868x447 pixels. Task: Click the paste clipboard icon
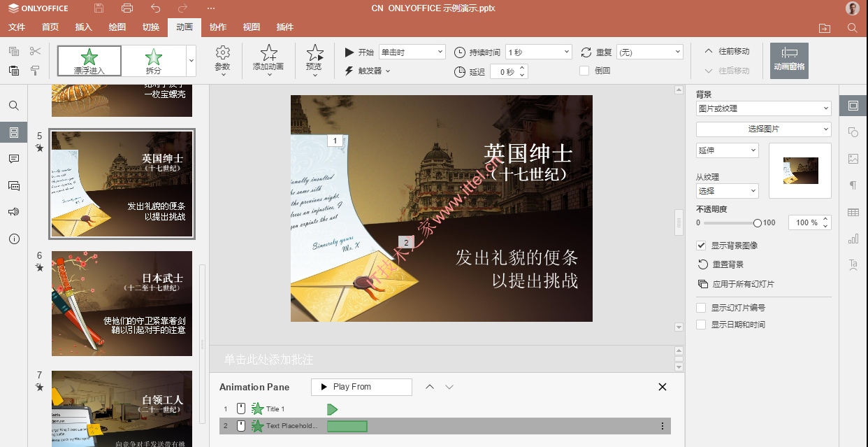[x=14, y=70]
